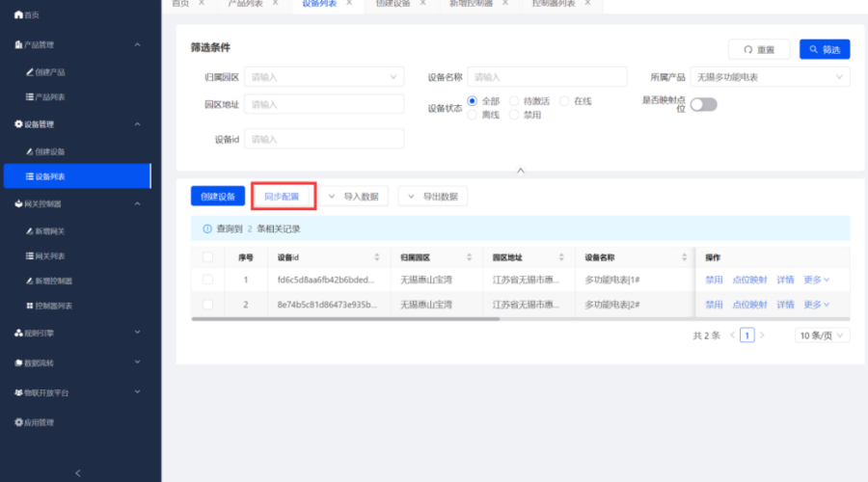Open 创建设备 via its pencil icon in sidebar
This screenshot has width=868, height=482.
(30, 151)
